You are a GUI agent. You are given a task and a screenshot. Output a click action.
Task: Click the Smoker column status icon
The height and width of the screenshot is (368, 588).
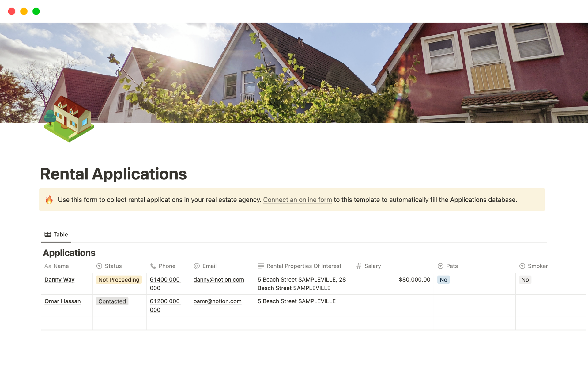click(522, 266)
